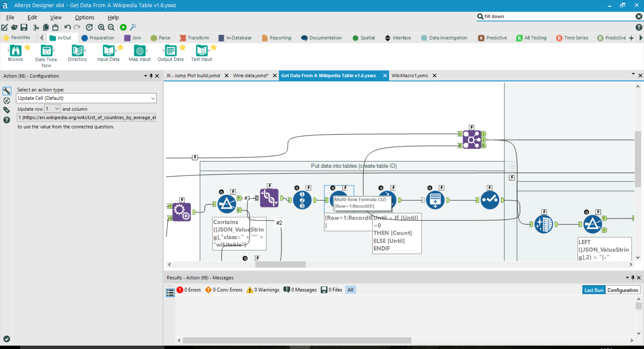Image resolution: width=644 pixels, height=349 pixels.
Task: Click the canvas horizontal scrollbar thumb
Action: pos(280,265)
